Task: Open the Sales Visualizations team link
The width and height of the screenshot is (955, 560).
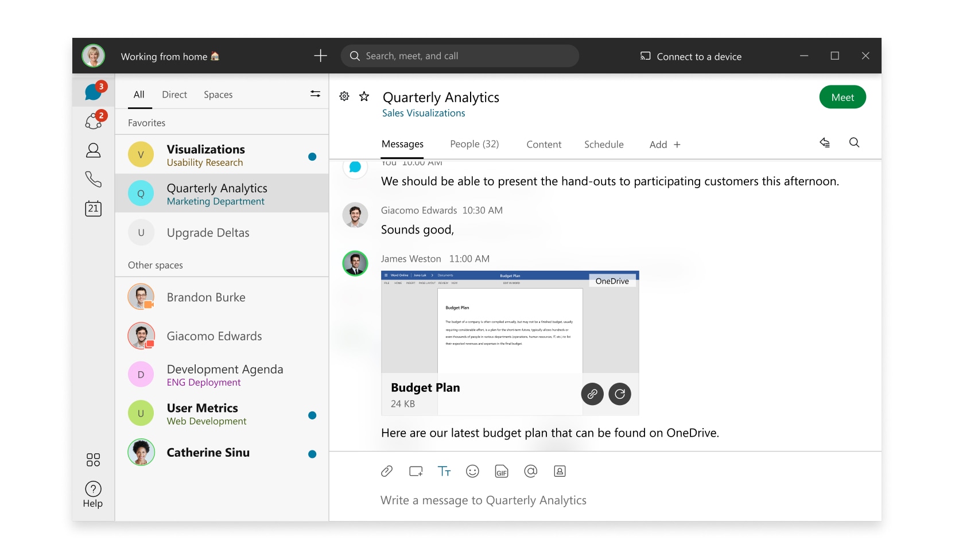Action: tap(424, 113)
